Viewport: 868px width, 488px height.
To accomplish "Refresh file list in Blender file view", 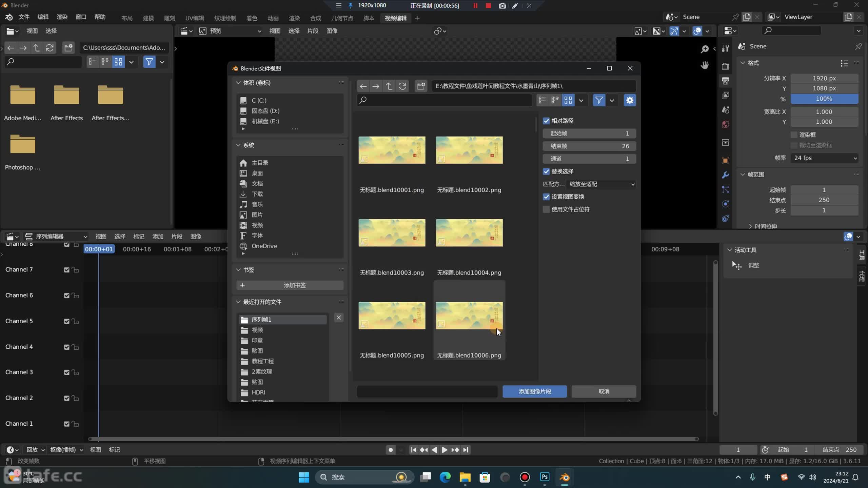I will [x=402, y=86].
